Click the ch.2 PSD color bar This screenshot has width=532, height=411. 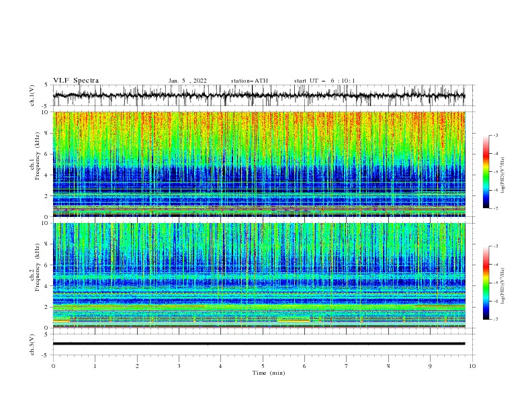pos(486,283)
